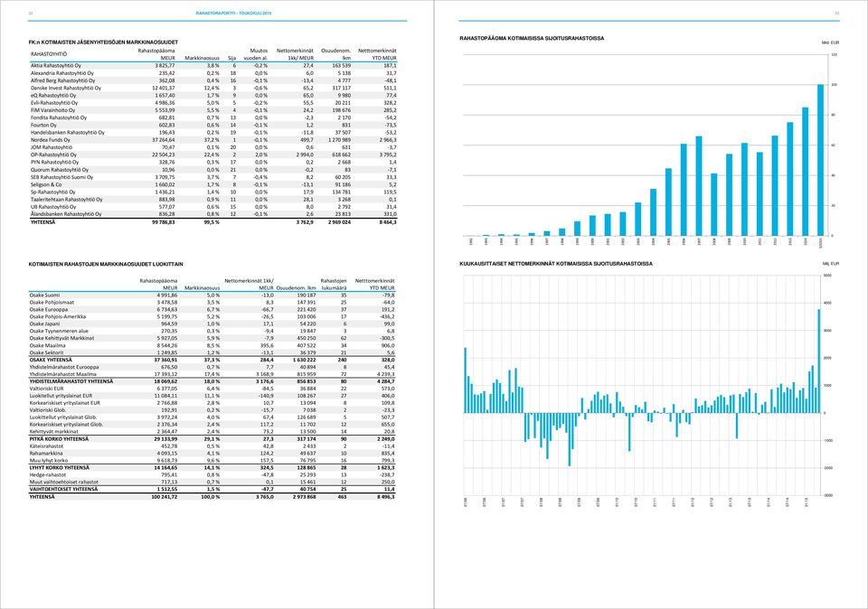Select the 'Osake Japani' category row
868x609 pixels.
pos(212,324)
